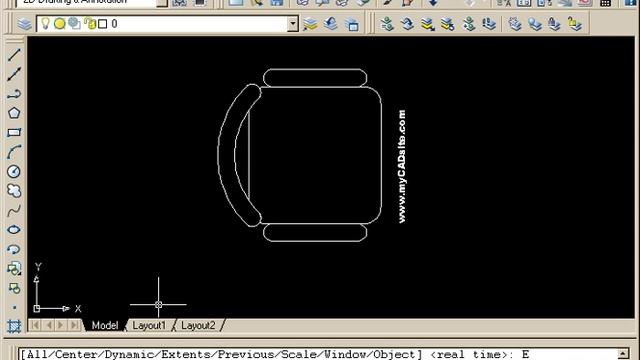Toggle layer 0 on/off lightbulb

(45, 24)
